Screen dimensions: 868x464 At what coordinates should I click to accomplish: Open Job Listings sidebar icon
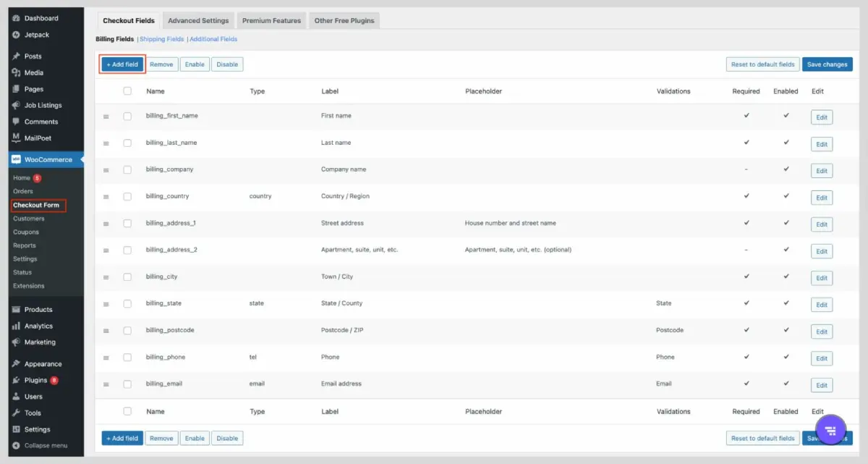tap(16, 106)
